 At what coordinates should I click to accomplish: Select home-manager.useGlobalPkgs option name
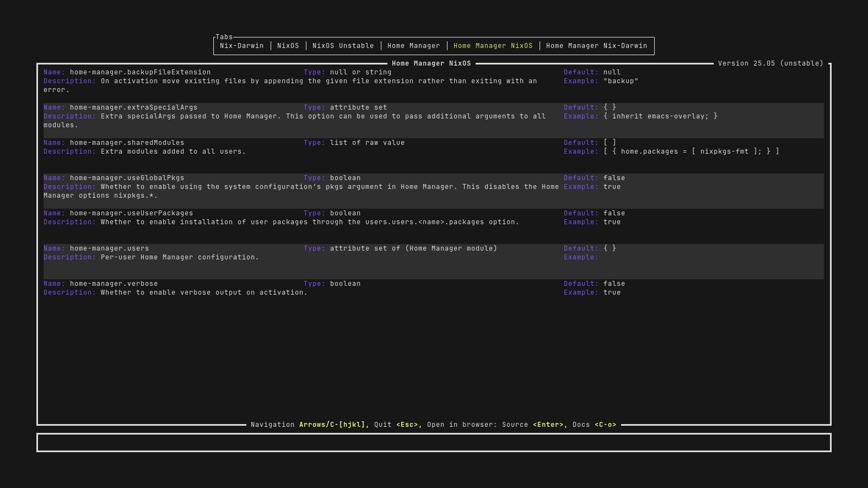pyautogui.click(x=127, y=178)
